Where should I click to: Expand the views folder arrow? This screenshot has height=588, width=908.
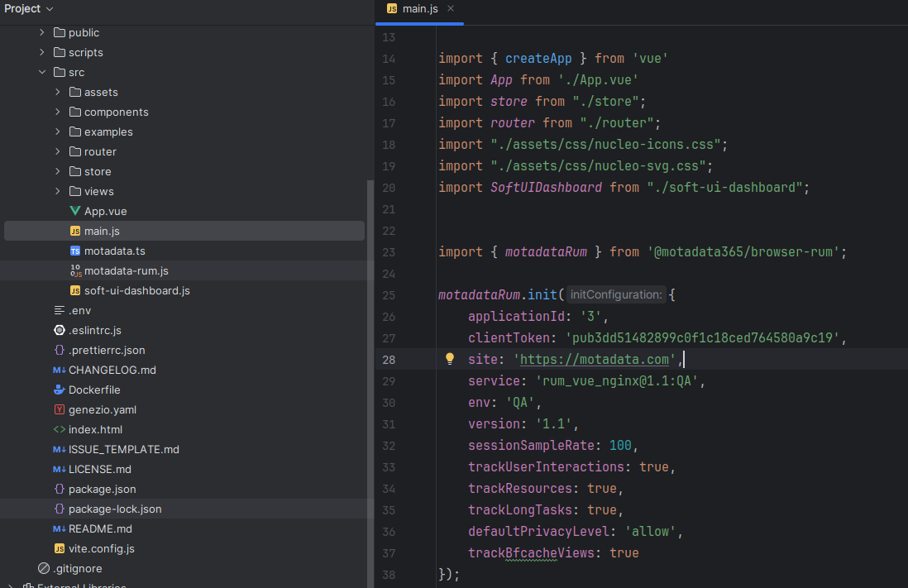(58, 191)
